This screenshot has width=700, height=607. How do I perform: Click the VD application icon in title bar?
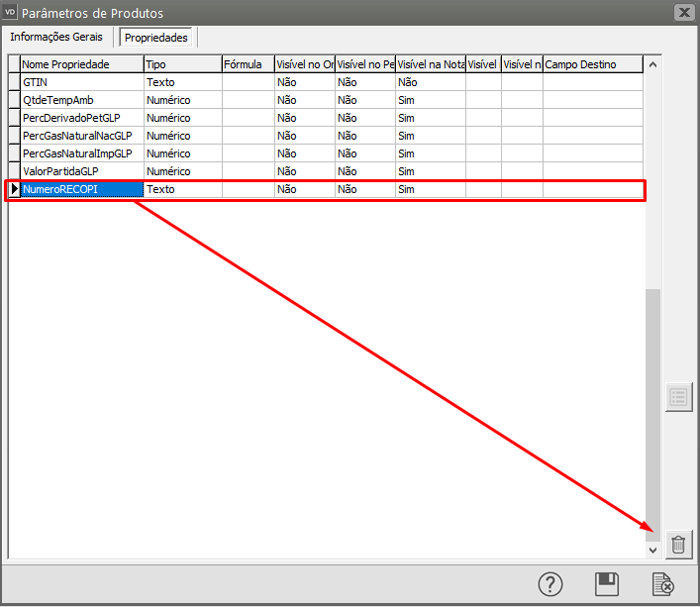click(10, 12)
